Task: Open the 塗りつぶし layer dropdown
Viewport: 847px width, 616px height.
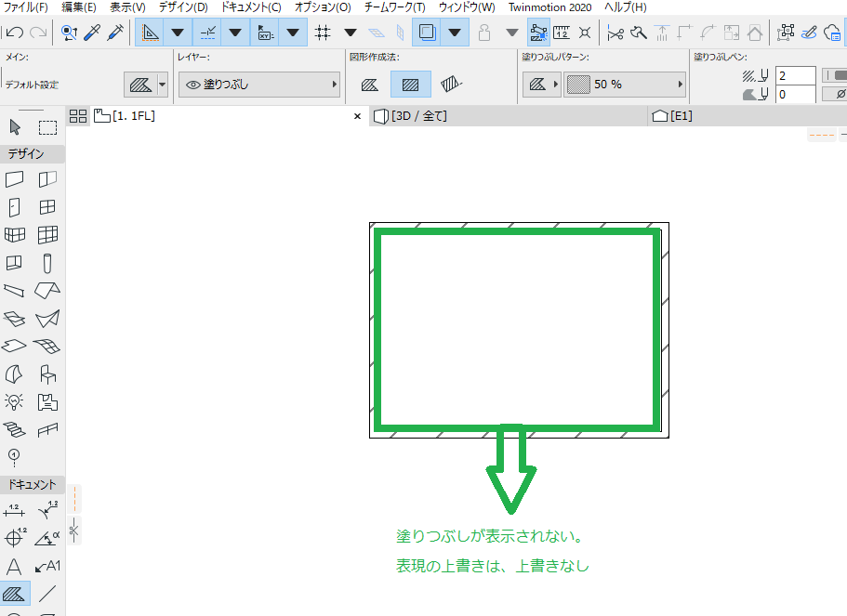Action: coord(259,85)
